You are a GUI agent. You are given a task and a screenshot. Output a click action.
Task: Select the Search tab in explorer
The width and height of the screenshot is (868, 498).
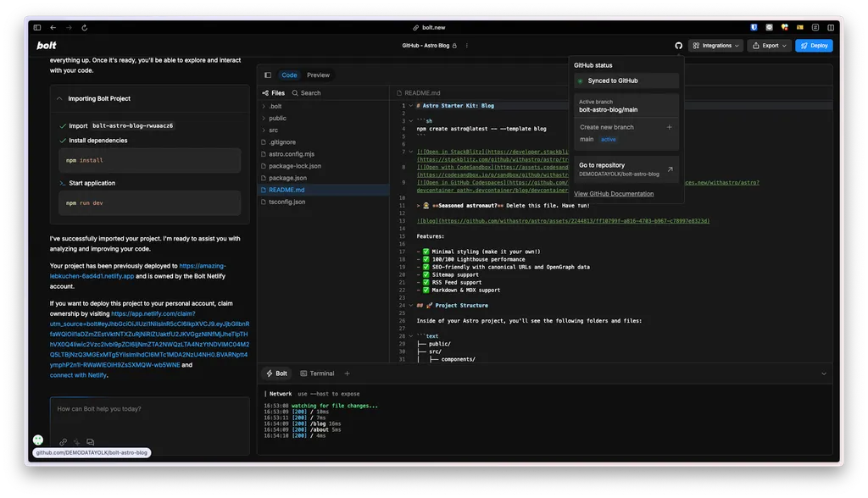(306, 93)
